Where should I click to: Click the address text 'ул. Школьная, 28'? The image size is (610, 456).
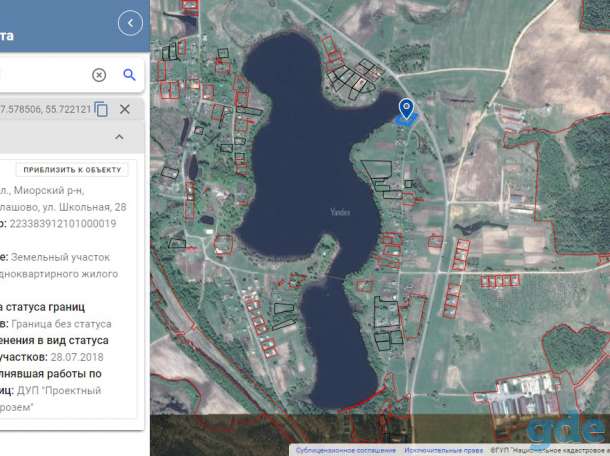tap(85, 207)
